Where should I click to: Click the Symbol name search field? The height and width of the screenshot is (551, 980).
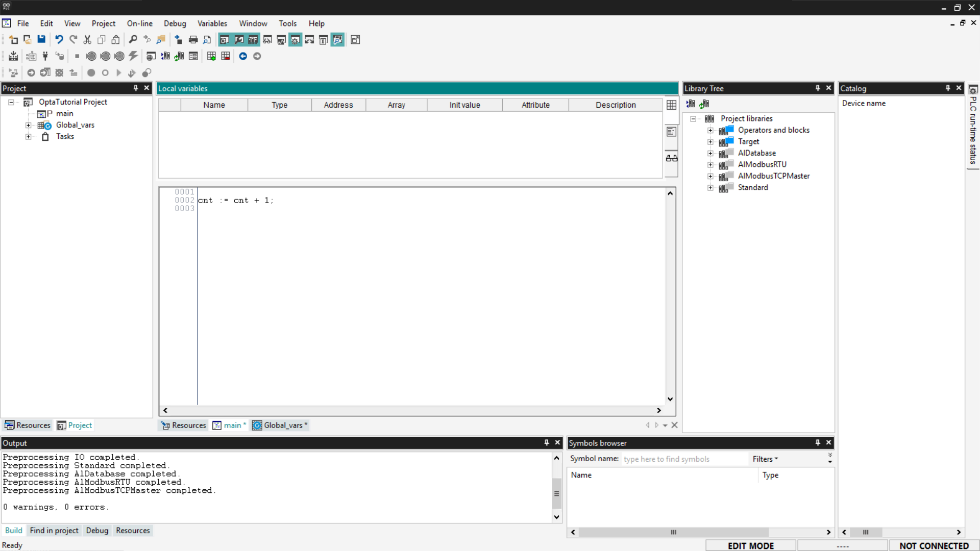tap(684, 459)
